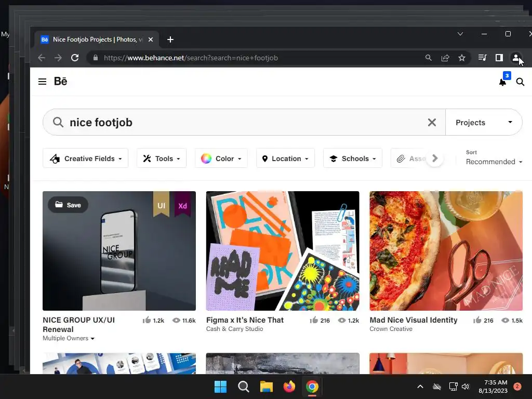Bookmark this page with the star

pos(462,58)
